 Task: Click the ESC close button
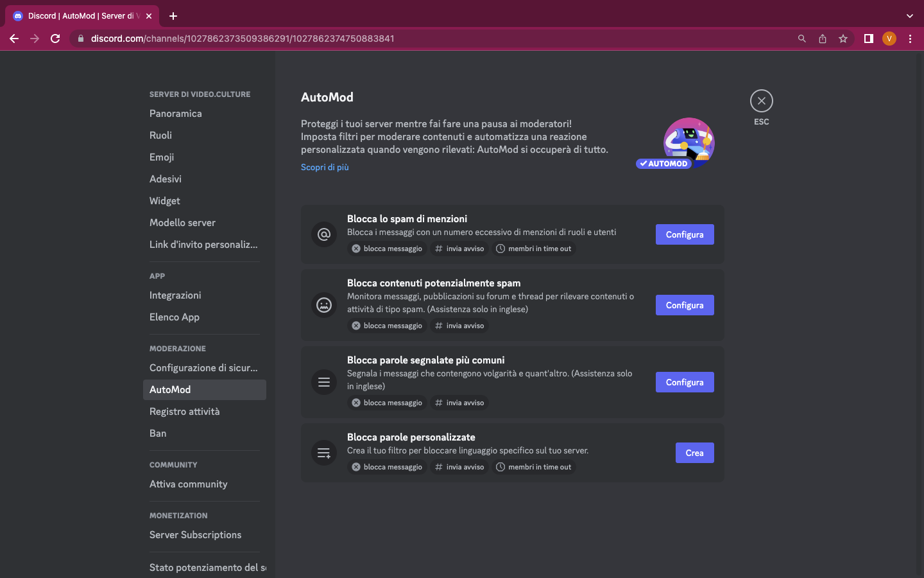tap(761, 101)
